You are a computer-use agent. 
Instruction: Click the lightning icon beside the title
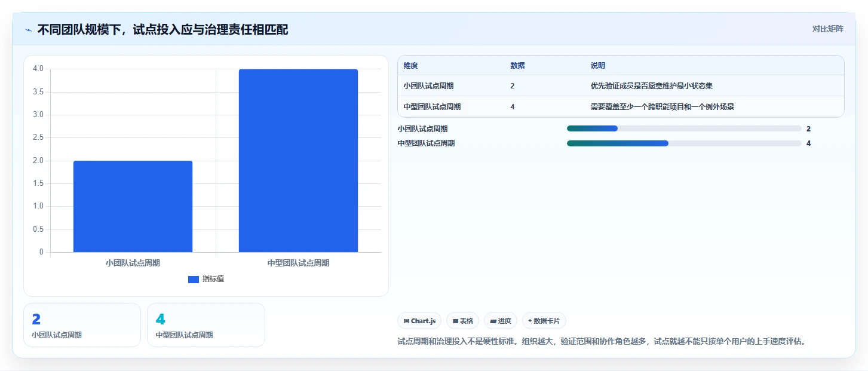pos(28,30)
